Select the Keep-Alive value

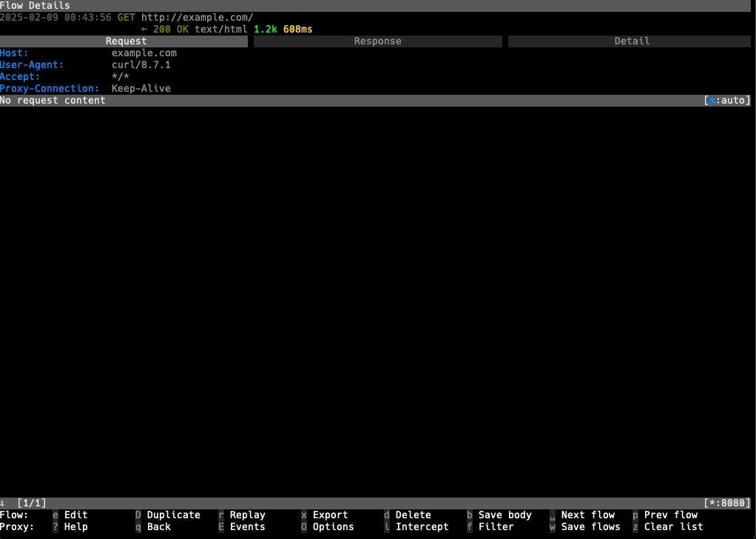pyautogui.click(x=141, y=88)
